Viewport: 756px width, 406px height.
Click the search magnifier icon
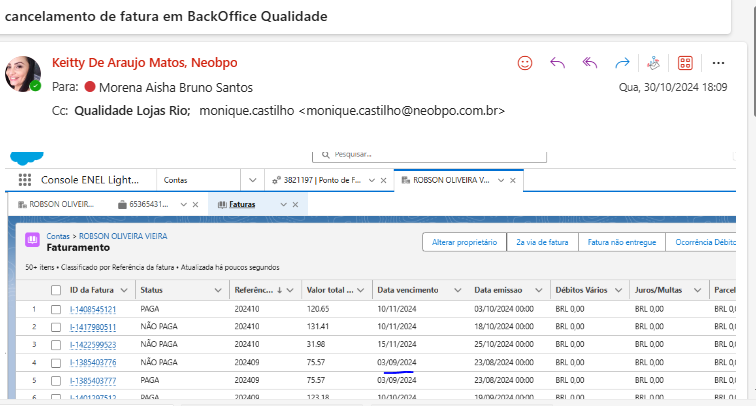325,154
